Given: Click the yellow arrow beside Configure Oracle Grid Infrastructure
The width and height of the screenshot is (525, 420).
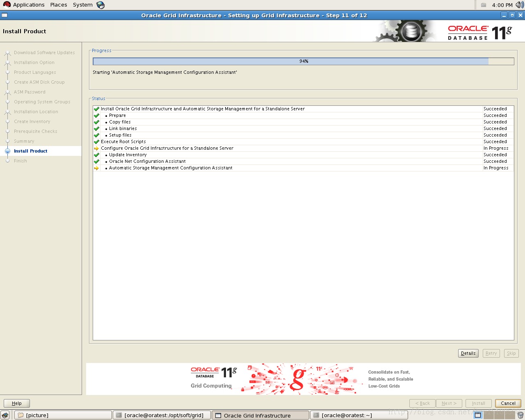Looking at the screenshot, I should click(97, 148).
